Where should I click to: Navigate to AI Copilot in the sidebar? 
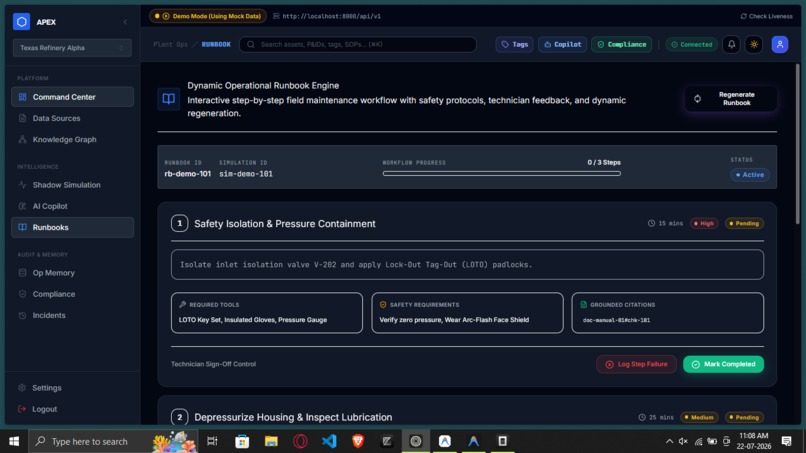click(72, 206)
